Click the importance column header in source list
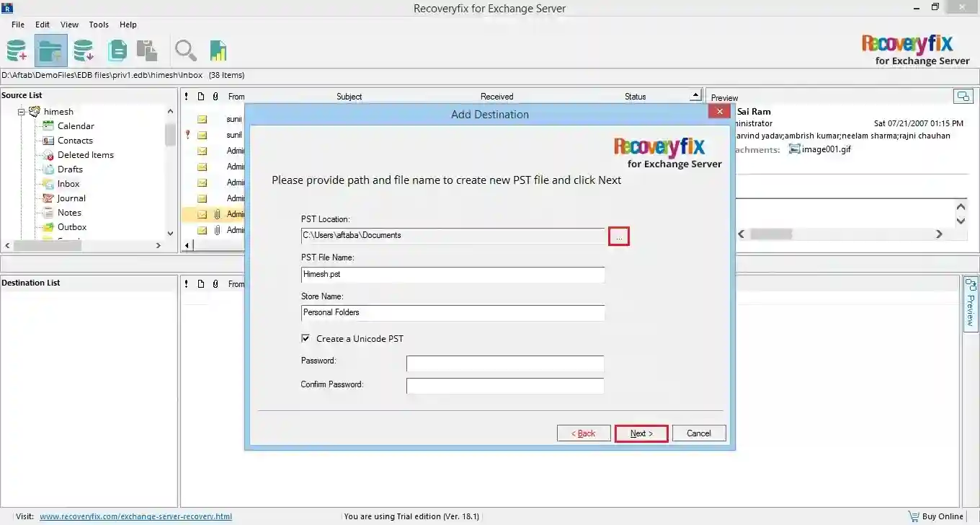Viewport: 980px width, 525px height. click(187, 96)
